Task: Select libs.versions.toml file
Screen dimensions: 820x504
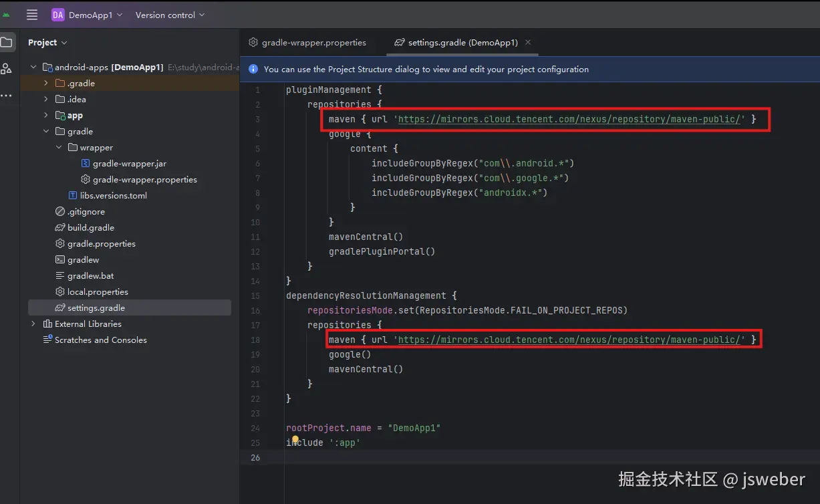Action: click(113, 195)
